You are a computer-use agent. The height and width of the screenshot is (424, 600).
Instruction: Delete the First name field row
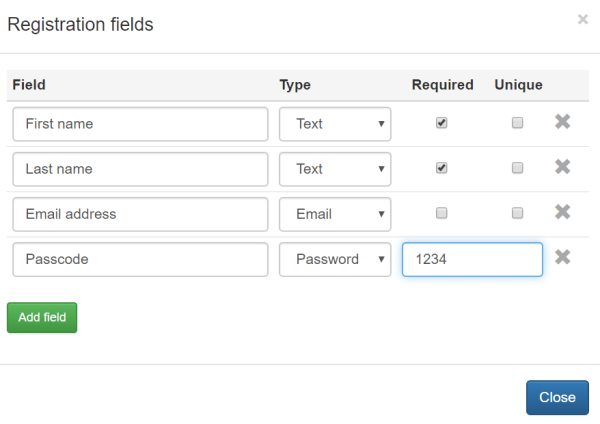click(x=562, y=122)
